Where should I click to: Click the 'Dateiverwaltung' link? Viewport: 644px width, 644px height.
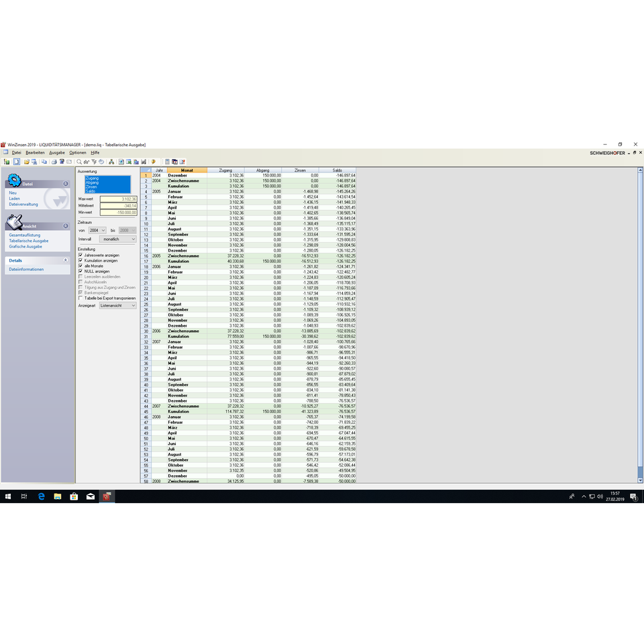[23, 204]
